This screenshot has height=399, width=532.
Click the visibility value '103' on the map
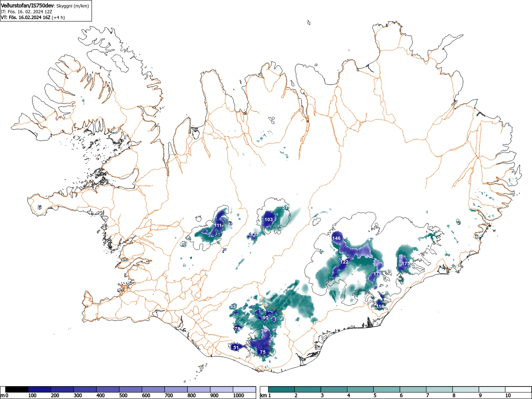pyautogui.click(x=269, y=219)
